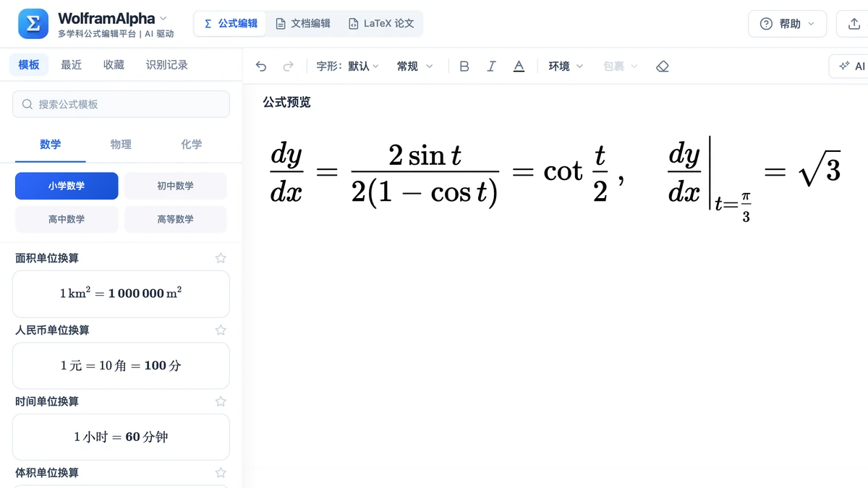Click the undo arrow icon
The image size is (868, 488).
[x=261, y=67]
